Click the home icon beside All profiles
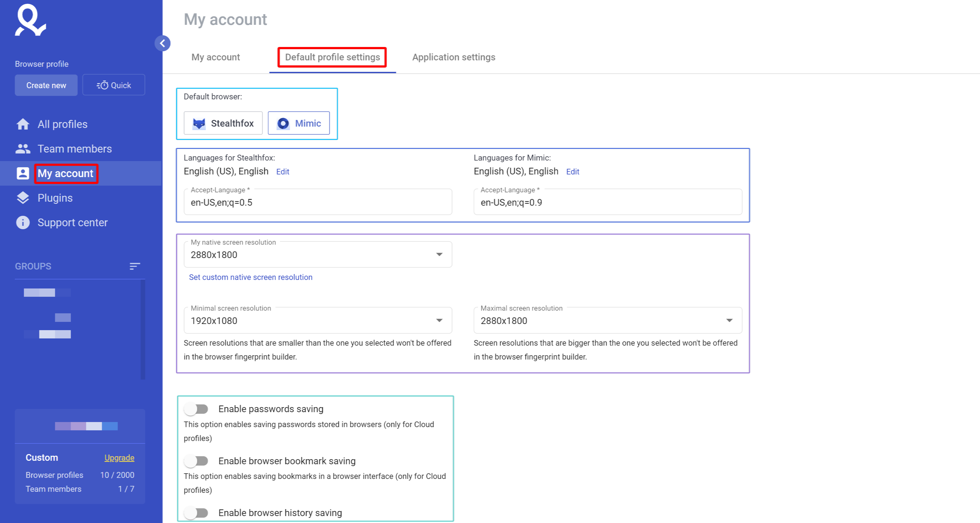This screenshot has width=980, height=523. click(x=23, y=124)
